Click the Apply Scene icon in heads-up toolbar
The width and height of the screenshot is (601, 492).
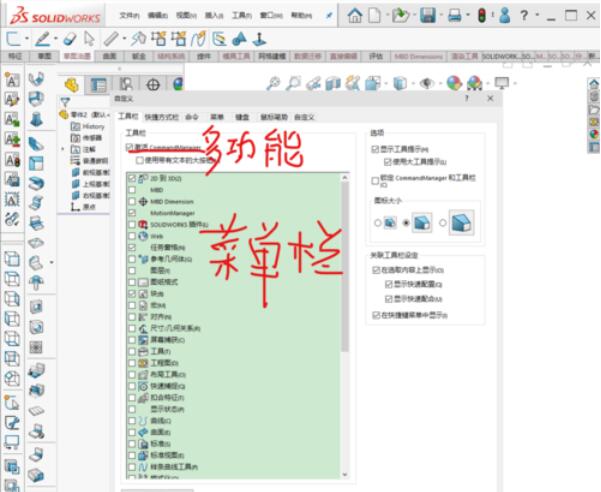click(475, 83)
